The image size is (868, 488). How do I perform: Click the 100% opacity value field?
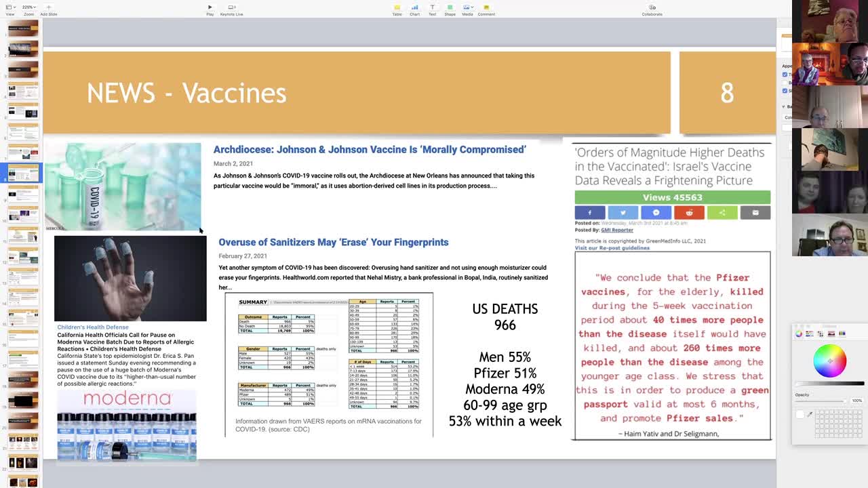[857, 401]
